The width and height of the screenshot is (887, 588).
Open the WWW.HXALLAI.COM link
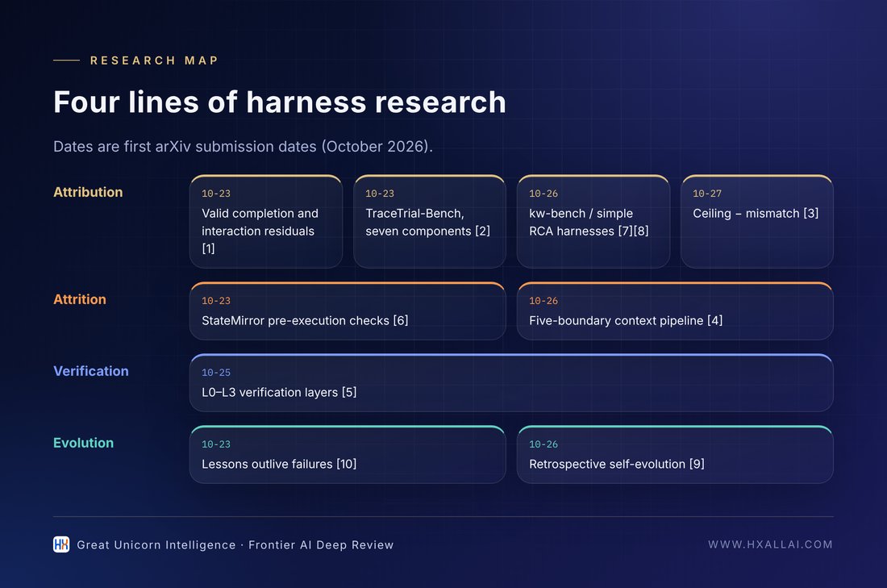coord(770,544)
